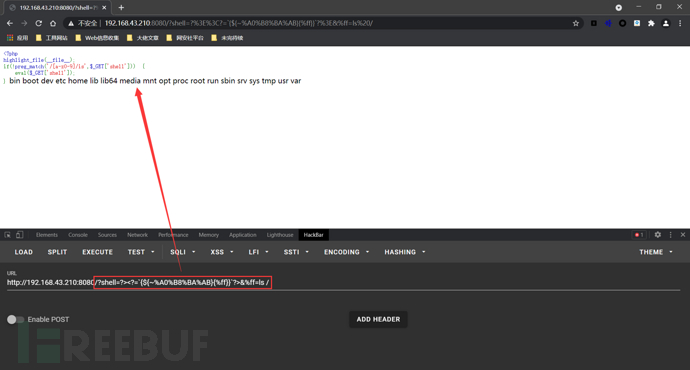Image resolution: width=690 pixels, height=370 pixels.
Task: Click the directory listing output text
Action: pyautogui.click(x=155, y=81)
